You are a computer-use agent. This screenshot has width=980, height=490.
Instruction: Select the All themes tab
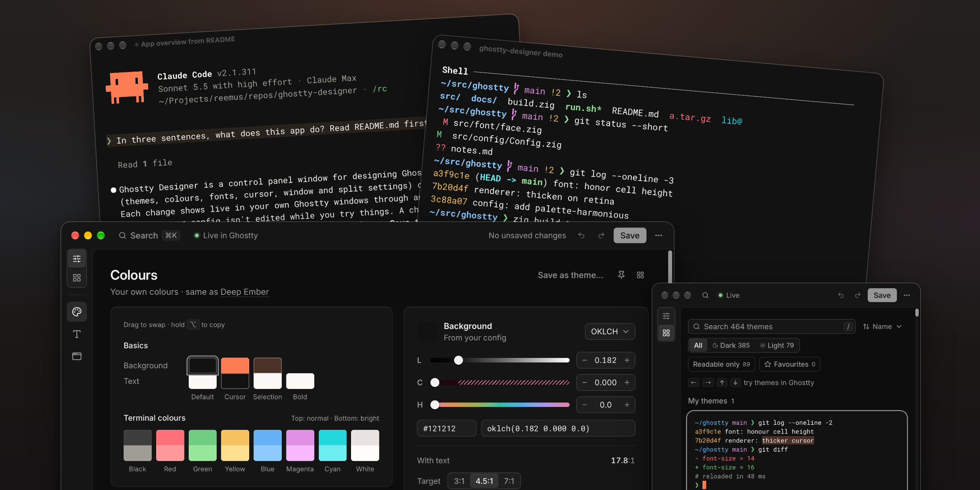698,345
